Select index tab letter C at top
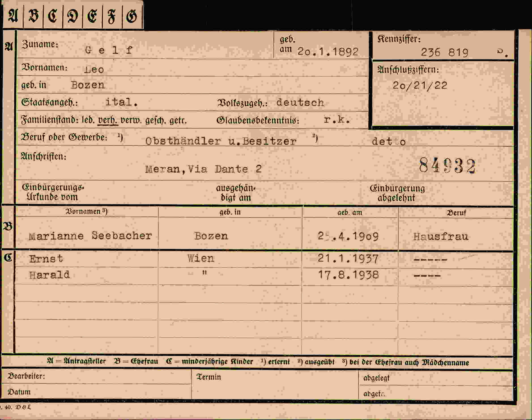532x420 pixels. tap(53, 16)
